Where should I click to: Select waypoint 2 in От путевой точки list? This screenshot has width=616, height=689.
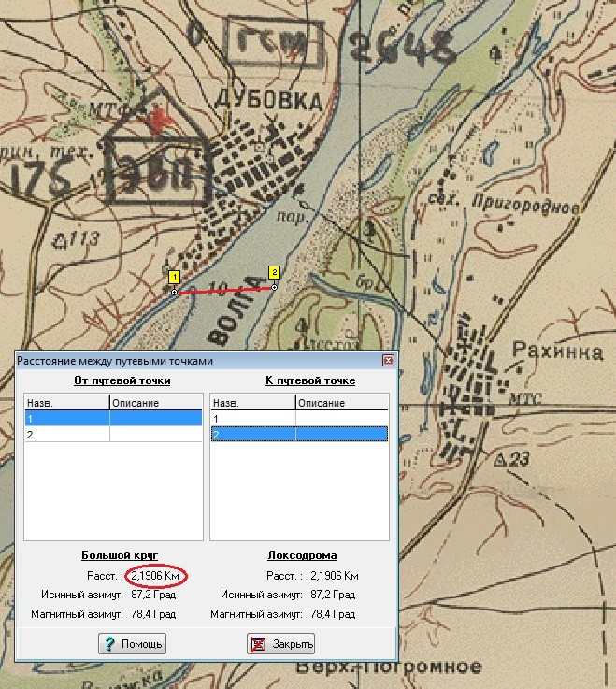pyautogui.click(x=113, y=435)
